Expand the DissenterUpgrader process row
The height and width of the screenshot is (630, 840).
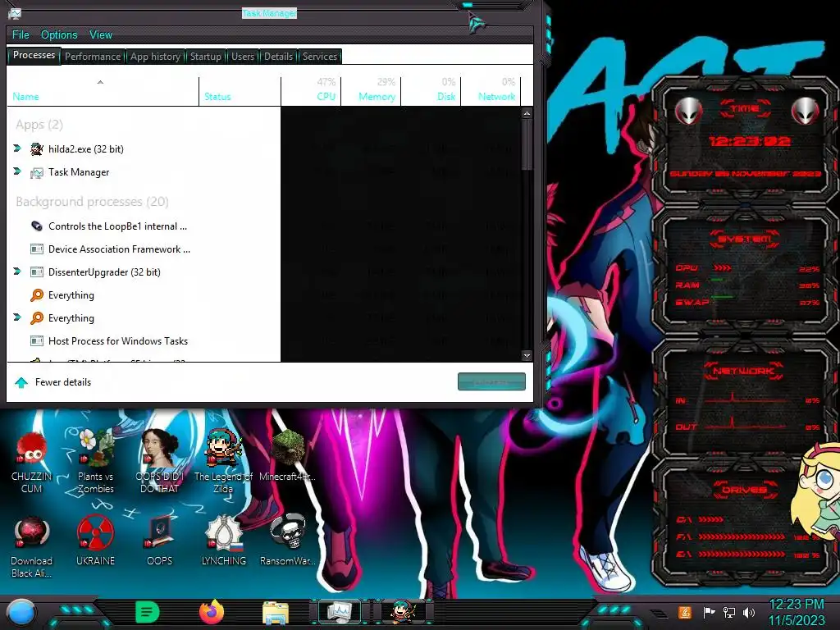coord(17,272)
